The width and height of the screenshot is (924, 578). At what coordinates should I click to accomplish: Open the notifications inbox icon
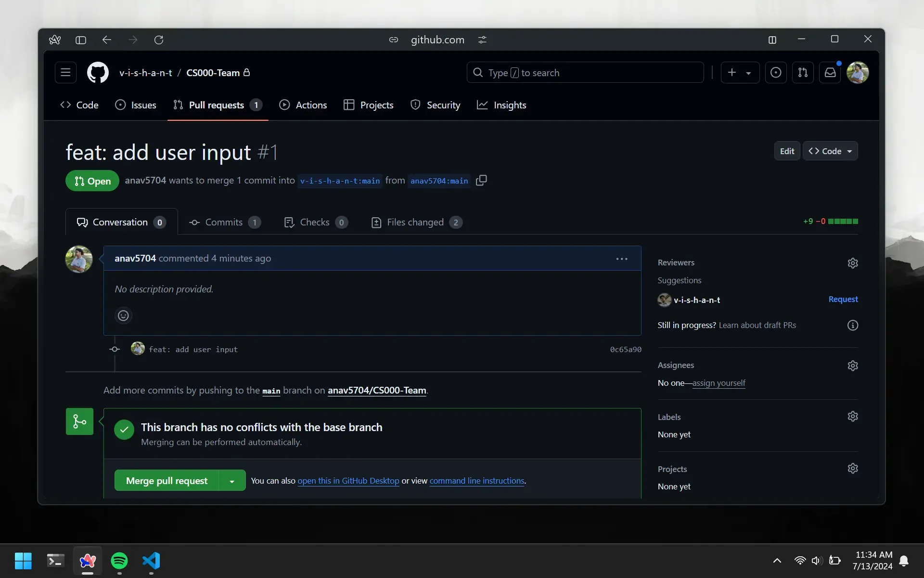point(830,72)
